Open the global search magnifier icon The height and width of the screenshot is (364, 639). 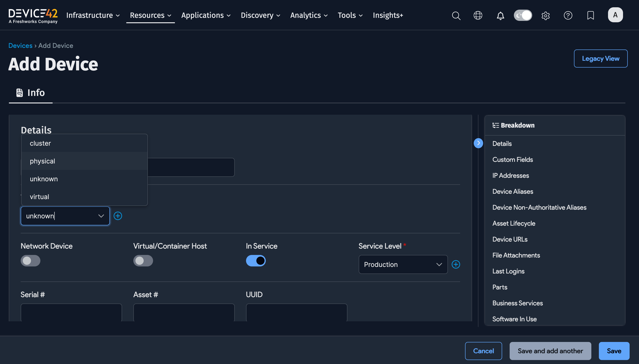click(x=456, y=15)
